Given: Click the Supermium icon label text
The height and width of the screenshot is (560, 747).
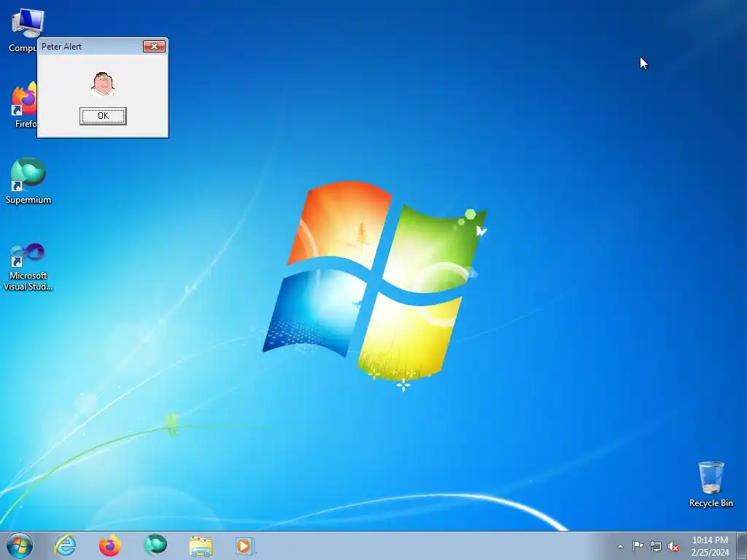Looking at the screenshot, I should pyautogui.click(x=28, y=200).
